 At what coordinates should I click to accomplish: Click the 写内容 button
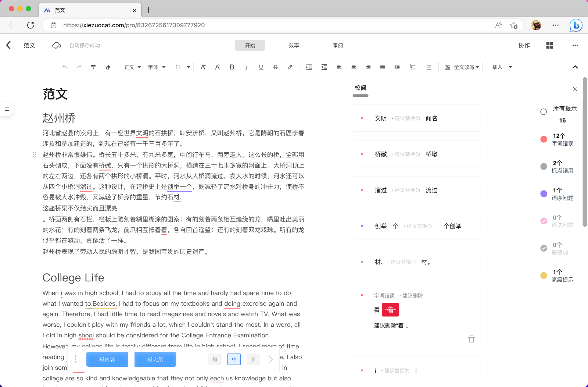(x=107, y=359)
